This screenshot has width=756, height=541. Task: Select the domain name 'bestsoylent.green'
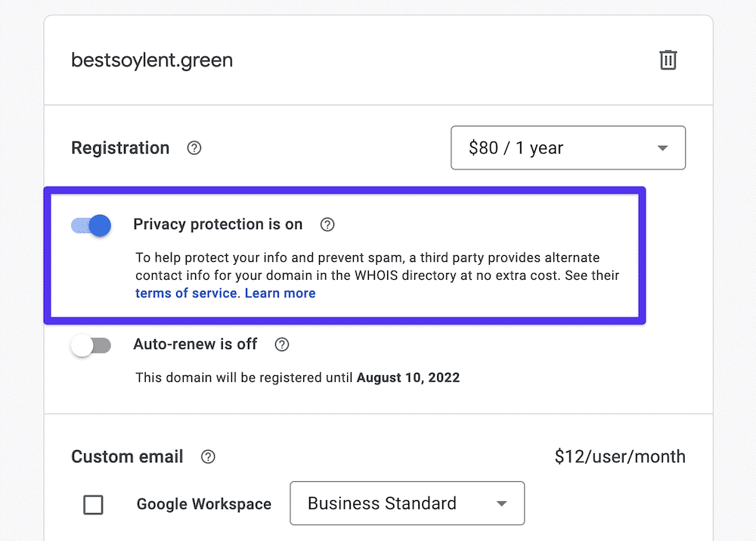[151, 60]
